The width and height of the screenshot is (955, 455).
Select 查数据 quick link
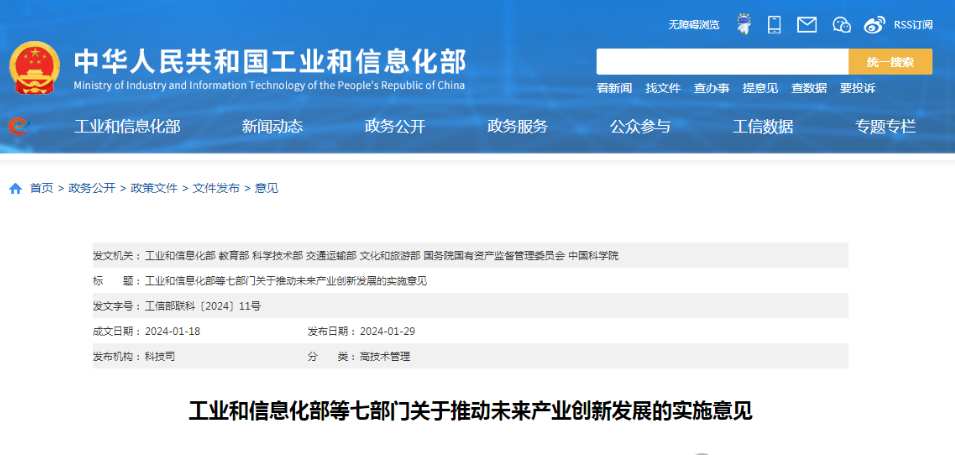(809, 88)
